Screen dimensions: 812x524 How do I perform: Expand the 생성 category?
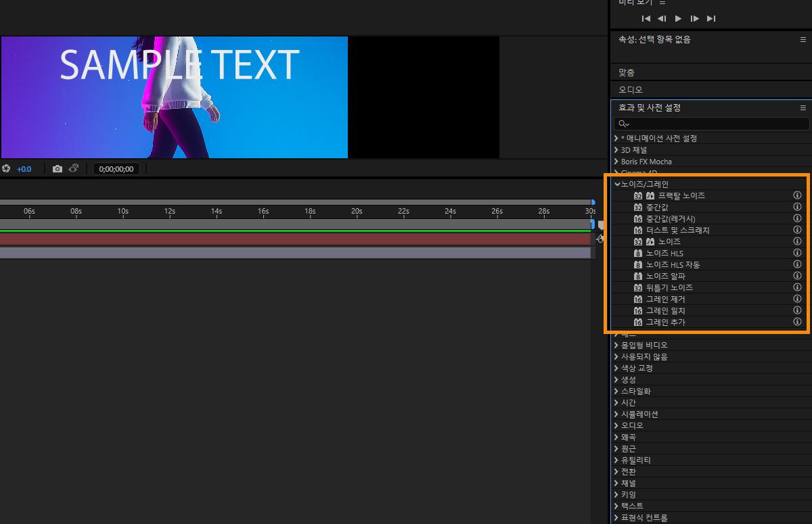616,379
